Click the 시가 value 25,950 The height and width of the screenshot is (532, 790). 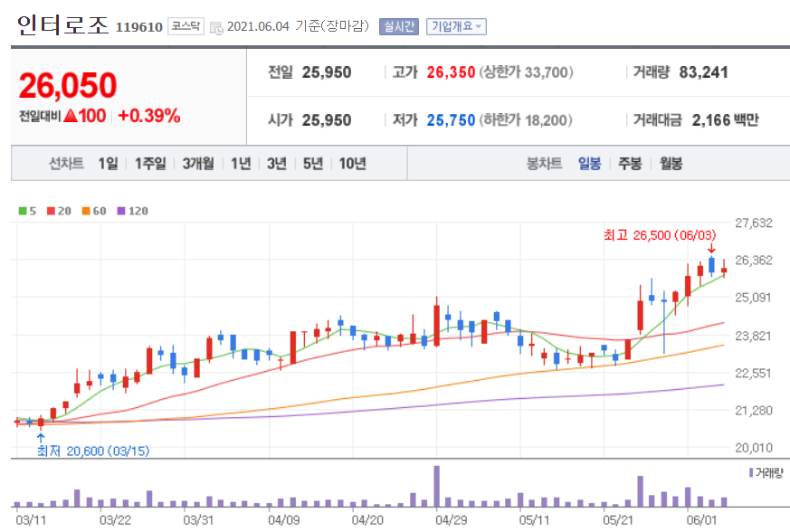tap(327, 120)
